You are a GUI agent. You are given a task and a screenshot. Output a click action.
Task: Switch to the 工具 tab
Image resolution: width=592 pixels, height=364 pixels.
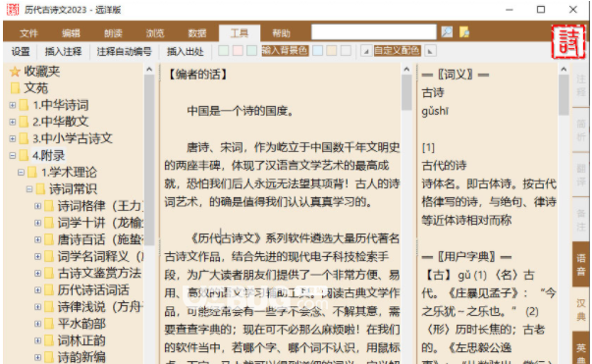240,33
